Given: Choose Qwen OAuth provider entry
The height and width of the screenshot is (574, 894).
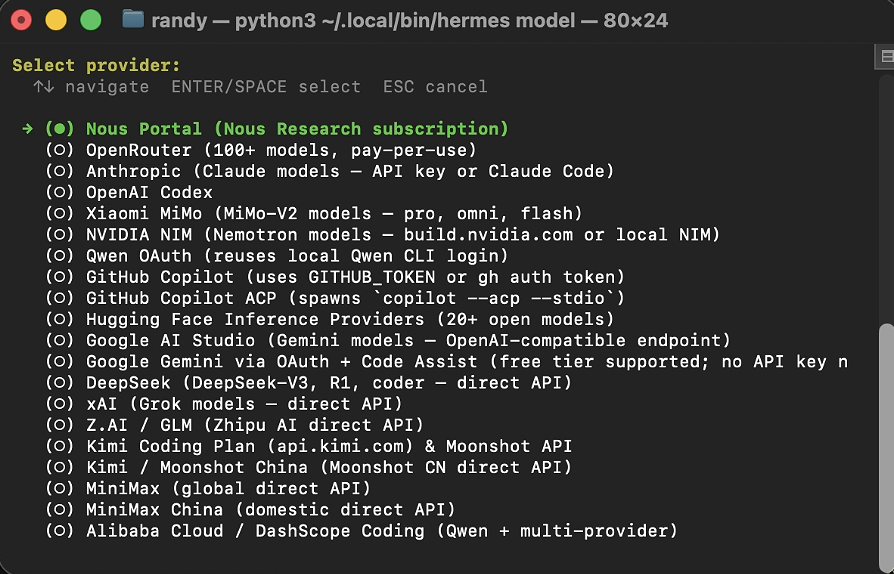Looking at the screenshot, I should click(x=277, y=255).
